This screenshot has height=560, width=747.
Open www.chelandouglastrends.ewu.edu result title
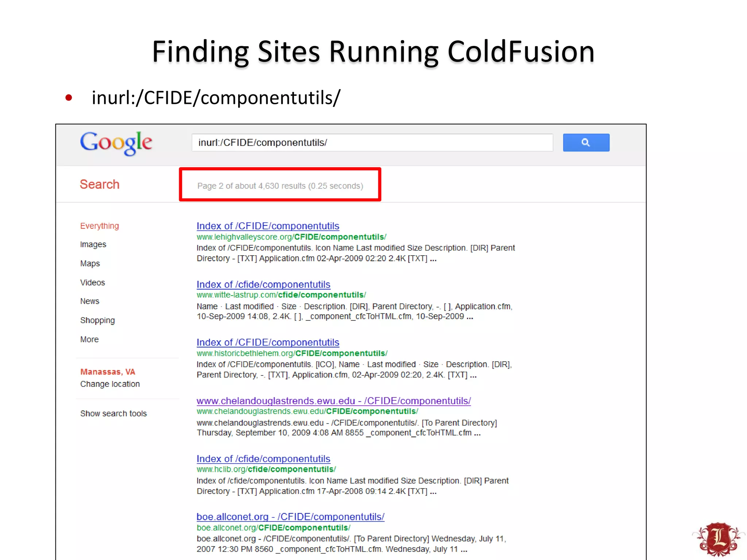pos(334,401)
